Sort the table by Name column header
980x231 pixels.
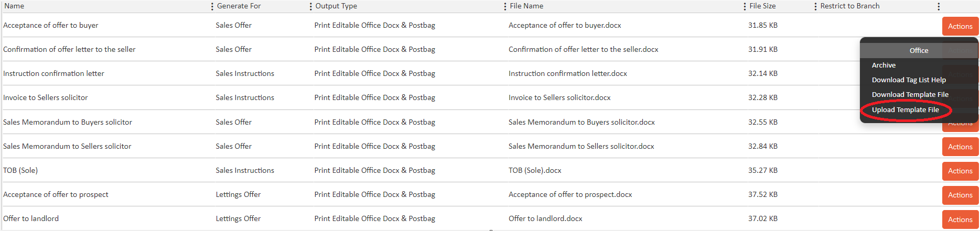pos(15,6)
